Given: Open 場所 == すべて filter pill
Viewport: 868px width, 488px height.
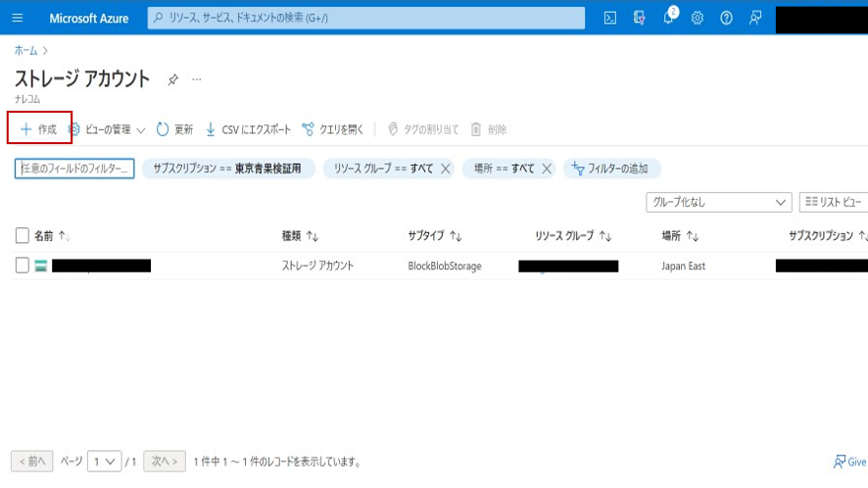Looking at the screenshot, I should [x=504, y=169].
